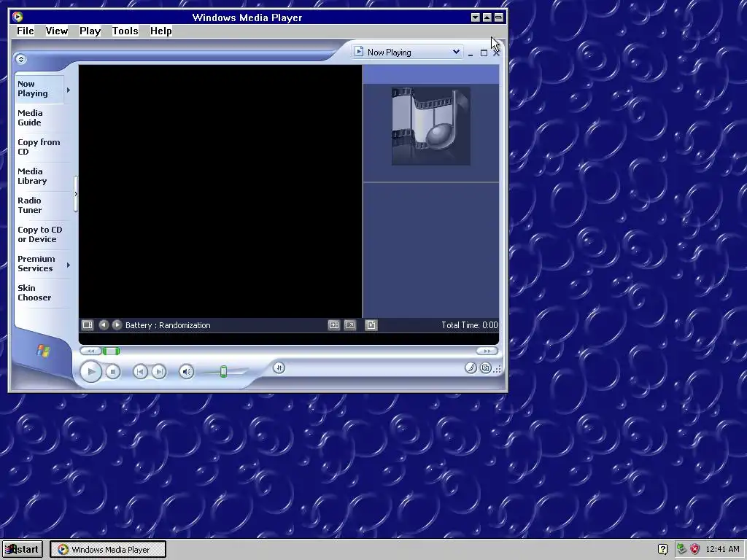Viewport: 747px width, 560px height.
Task: Toggle shuffle with the arrows icon
Action: click(279, 367)
